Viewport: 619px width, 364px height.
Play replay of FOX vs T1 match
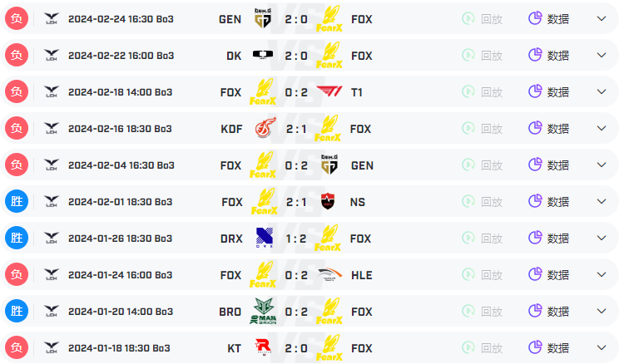tap(482, 92)
